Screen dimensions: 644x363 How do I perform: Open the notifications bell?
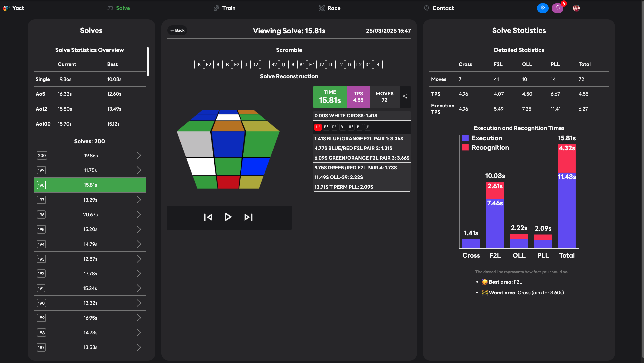click(x=558, y=8)
